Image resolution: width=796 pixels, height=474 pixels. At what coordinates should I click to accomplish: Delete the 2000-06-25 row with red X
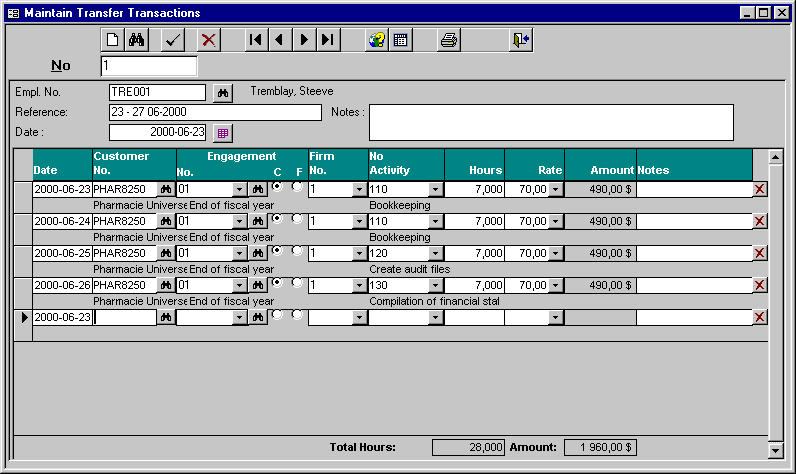coord(760,253)
